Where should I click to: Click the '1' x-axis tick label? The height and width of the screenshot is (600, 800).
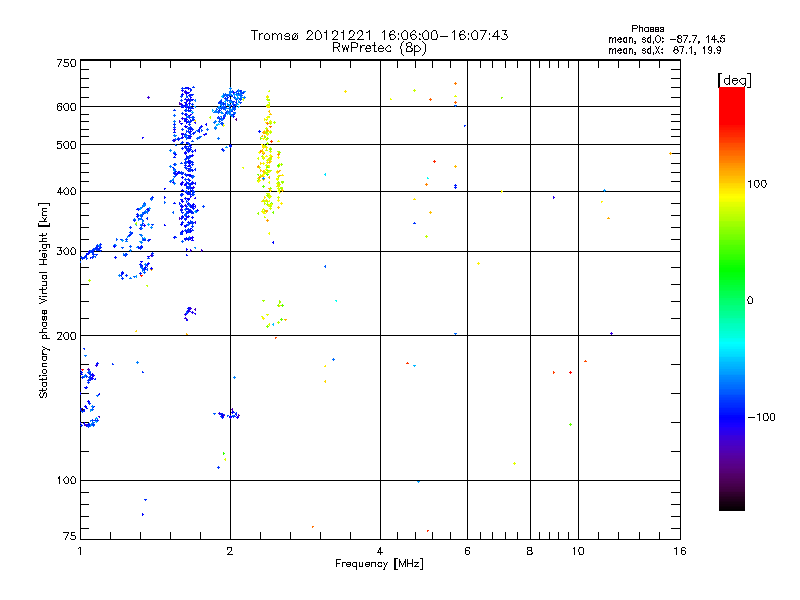(80, 551)
